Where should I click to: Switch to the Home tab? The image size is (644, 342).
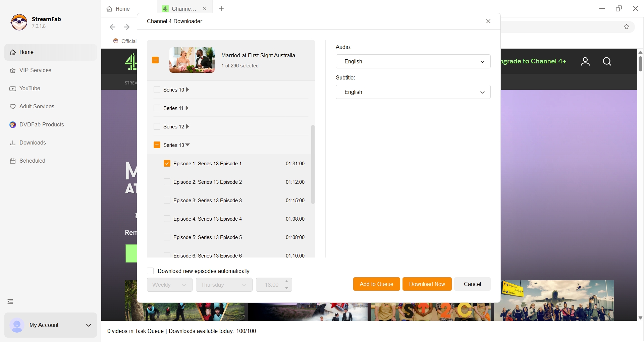[118, 9]
